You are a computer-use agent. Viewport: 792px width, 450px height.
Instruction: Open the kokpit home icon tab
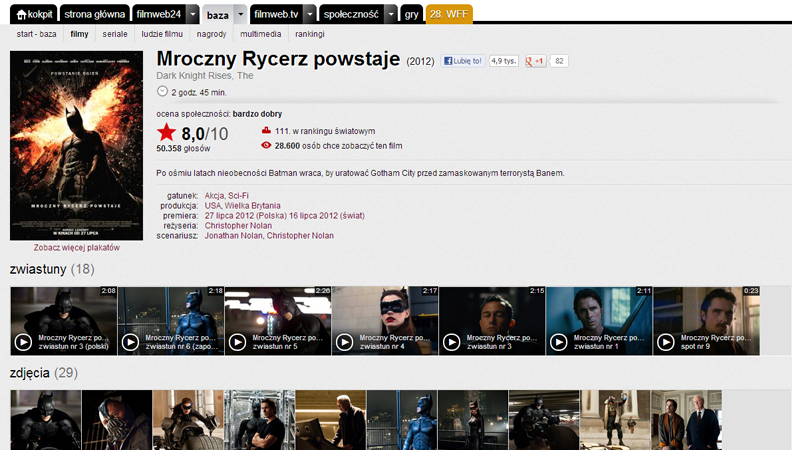click(34, 14)
